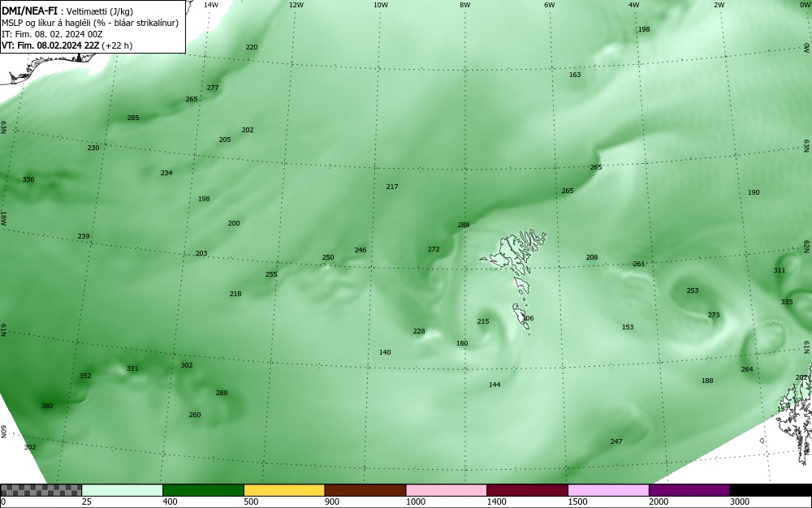This screenshot has width=812, height=508.
Task: Click the brown 900–1000 legend swatch
Action: 365,490
